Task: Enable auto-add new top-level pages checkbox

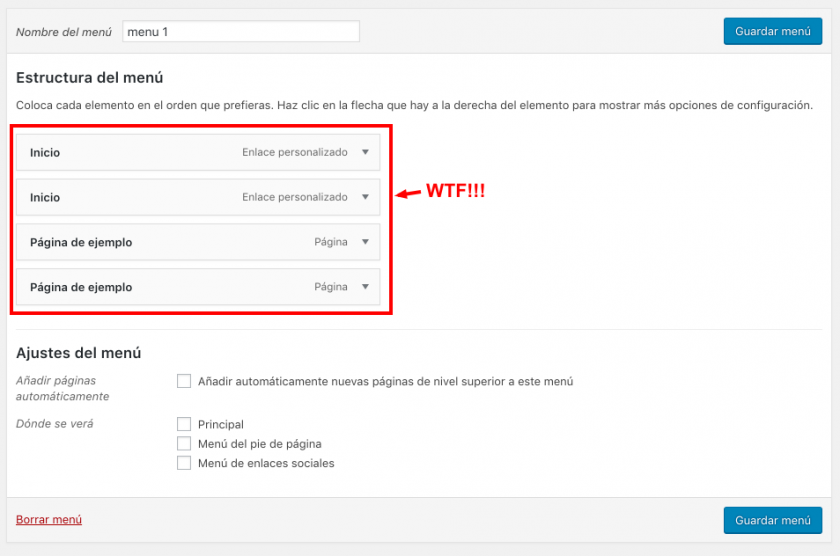Action: pyautogui.click(x=184, y=381)
